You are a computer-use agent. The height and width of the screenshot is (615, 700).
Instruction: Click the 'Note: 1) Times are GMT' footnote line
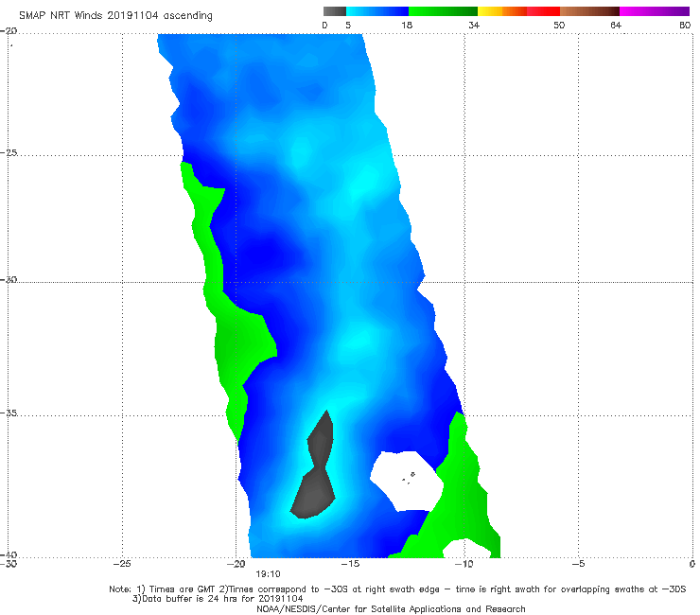click(x=397, y=589)
